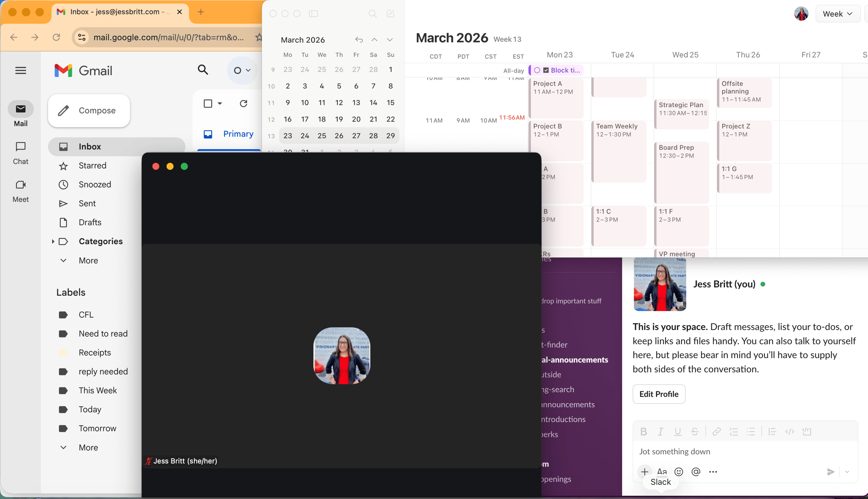The width and height of the screenshot is (868, 499).
Task: Click the search icon in the calendar widget
Action: click(x=373, y=14)
